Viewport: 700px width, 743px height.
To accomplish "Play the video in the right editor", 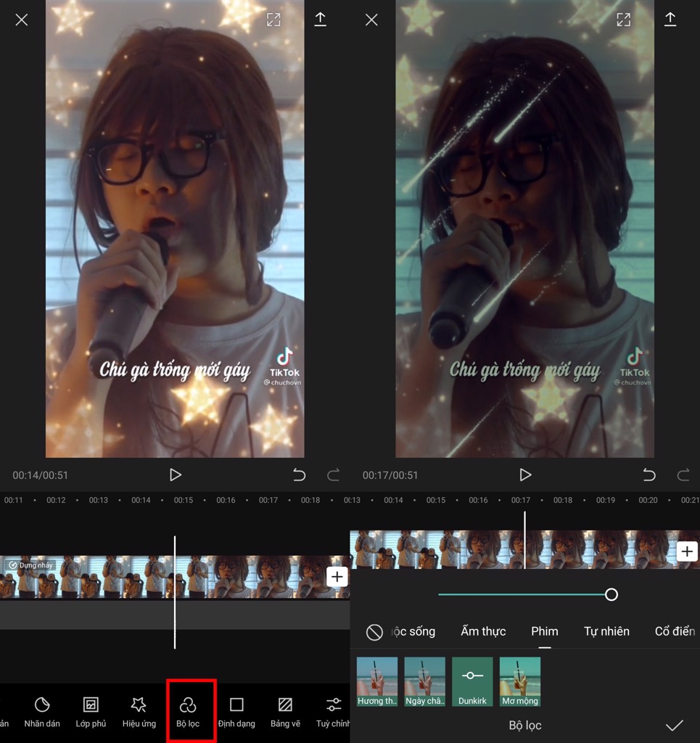I will [525, 475].
